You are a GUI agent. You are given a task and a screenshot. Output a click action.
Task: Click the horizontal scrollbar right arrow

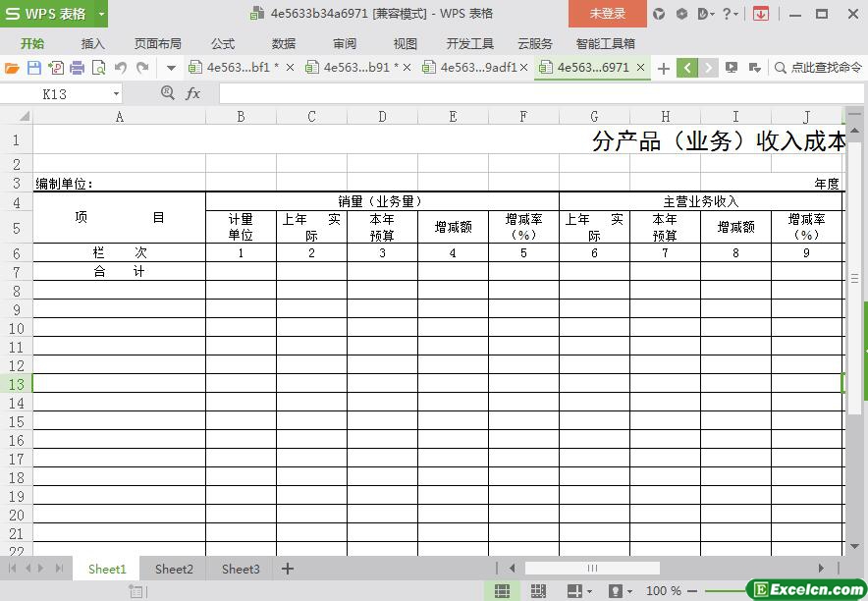click(x=821, y=569)
